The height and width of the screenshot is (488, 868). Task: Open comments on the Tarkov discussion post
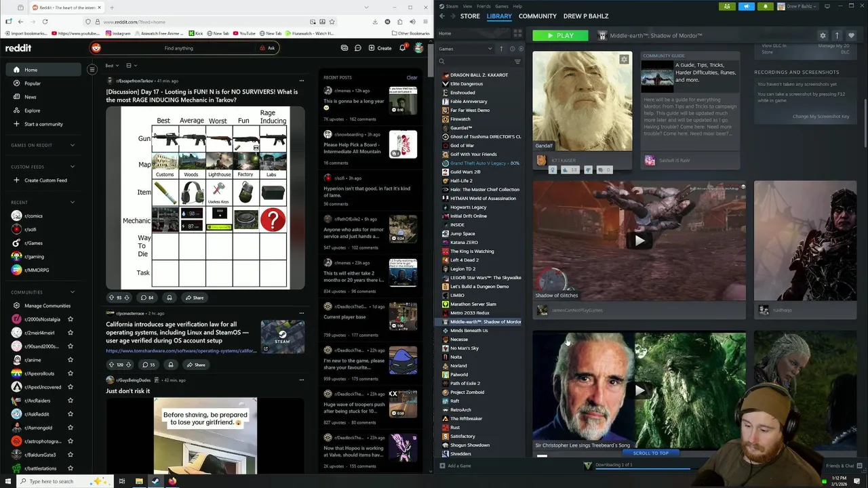point(146,298)
